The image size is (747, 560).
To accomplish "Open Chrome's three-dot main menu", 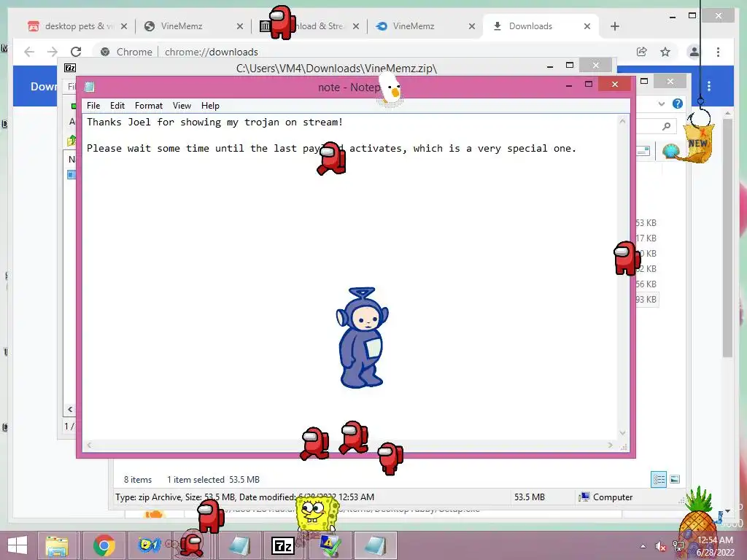I will click(718, 52).
